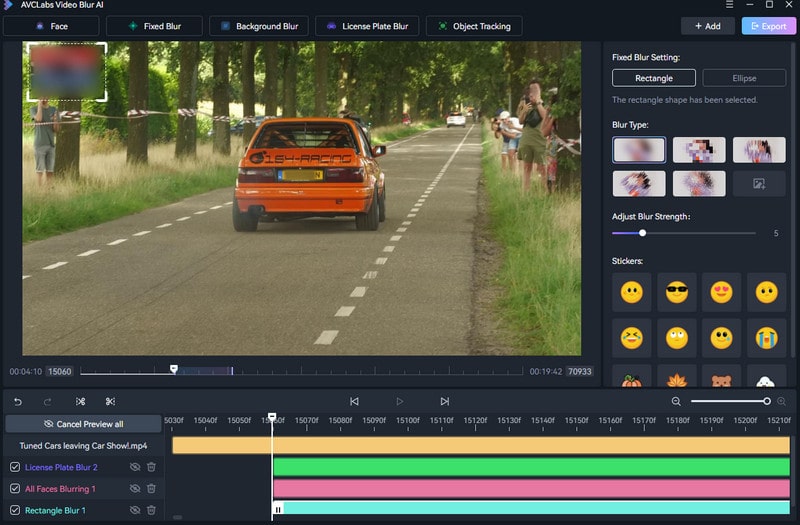Click the Tuned Cars leaving Car Show.mp4 track name
This screenshot has width=800, height=525.
click(83, 445)
